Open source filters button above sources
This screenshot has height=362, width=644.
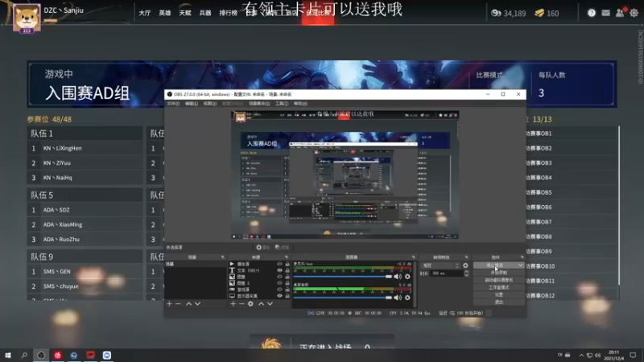coord(282,248)
